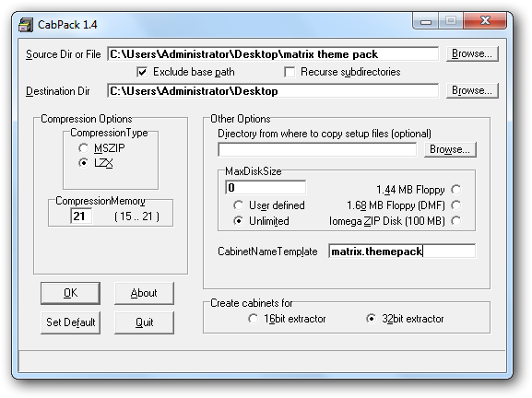
Task: Click the OK button
Action: [71, 293]
